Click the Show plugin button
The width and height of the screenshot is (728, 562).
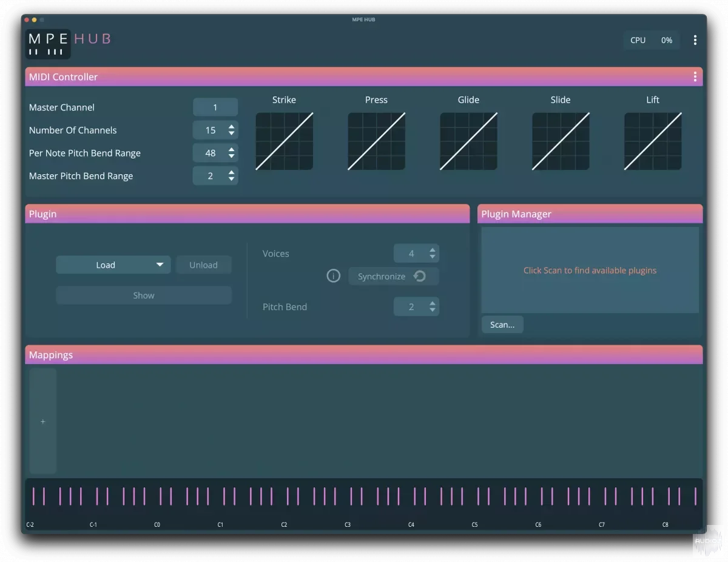pyautogui.click(x=144, y=296)
